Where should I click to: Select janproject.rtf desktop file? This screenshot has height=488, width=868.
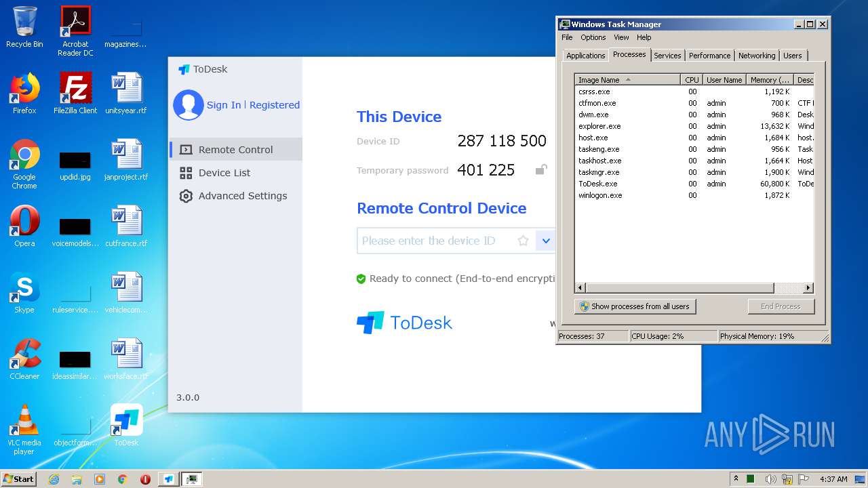pos(126,160)
